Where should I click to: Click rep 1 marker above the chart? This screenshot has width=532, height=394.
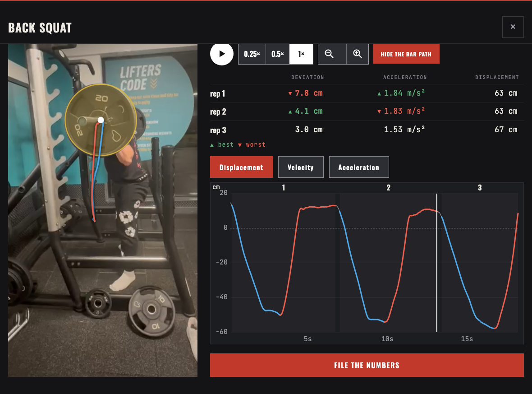click(284, 187)
